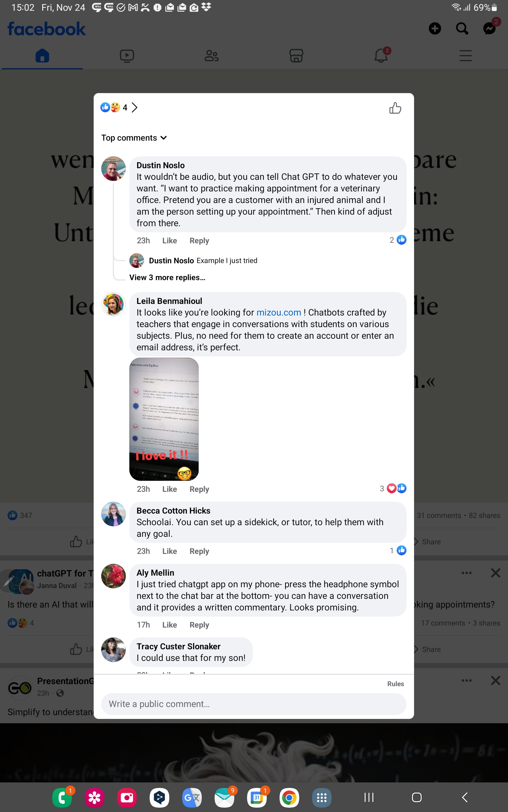Open Leila's attached screenshot image

(164, 419)
